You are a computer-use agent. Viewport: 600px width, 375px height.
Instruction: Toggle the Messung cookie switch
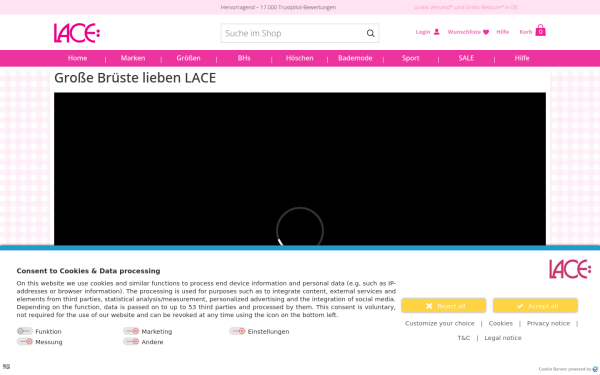point(25,342)
